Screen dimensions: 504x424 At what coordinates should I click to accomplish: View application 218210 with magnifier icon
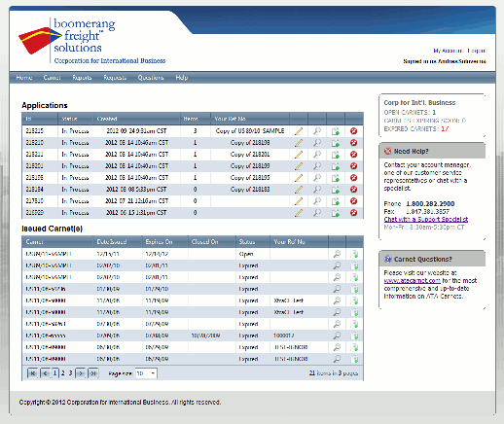(x=317, y=143)
